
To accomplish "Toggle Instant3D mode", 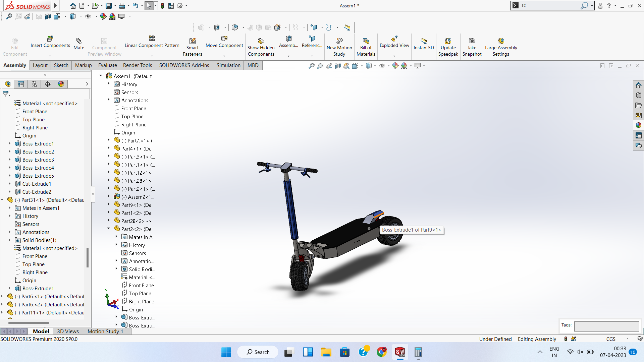I will coord(424,41).
